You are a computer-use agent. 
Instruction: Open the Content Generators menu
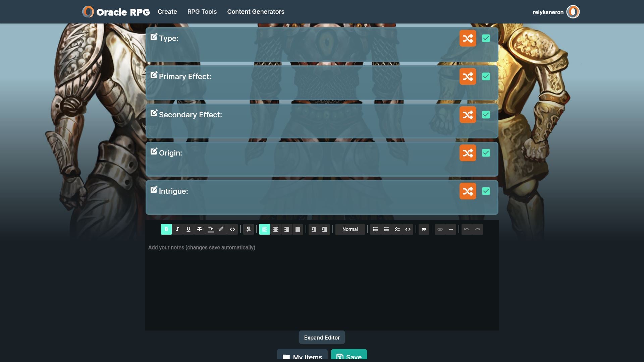(x=256, y=12)
